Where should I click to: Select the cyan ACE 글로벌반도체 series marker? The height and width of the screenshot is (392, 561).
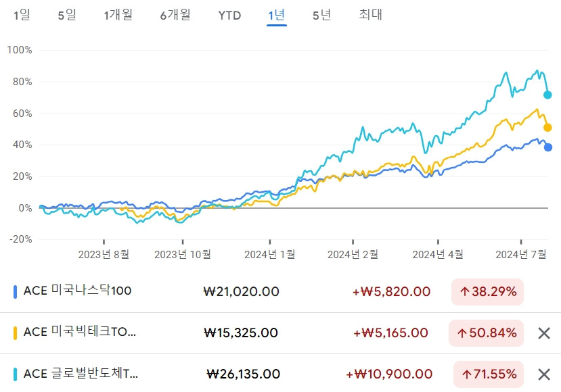[x=16, y=374]
